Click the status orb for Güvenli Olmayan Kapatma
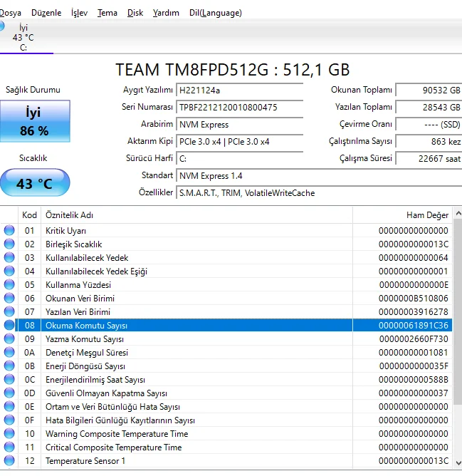Viewport: 462px width, 476px height. point(9,393)
